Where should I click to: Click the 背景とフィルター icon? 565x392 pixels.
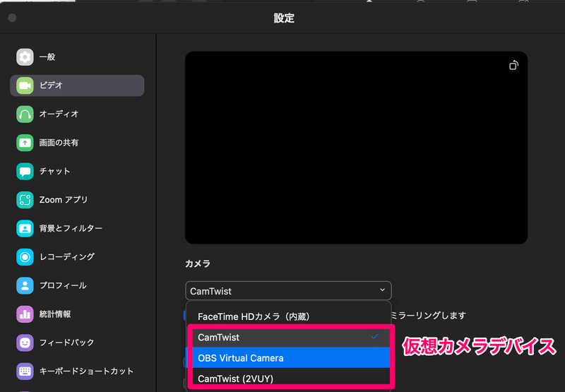pos(25,228)
